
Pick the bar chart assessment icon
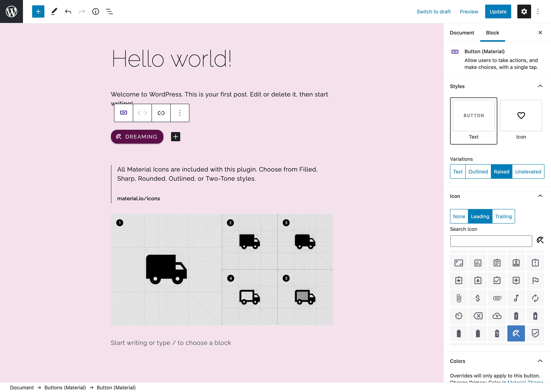(478, 263)
